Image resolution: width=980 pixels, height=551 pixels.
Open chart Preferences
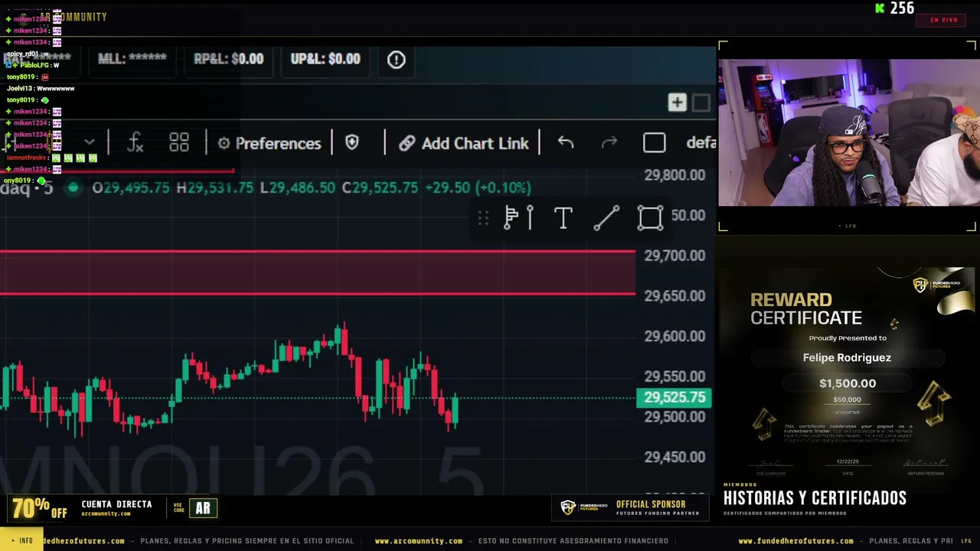click(269, 143)
